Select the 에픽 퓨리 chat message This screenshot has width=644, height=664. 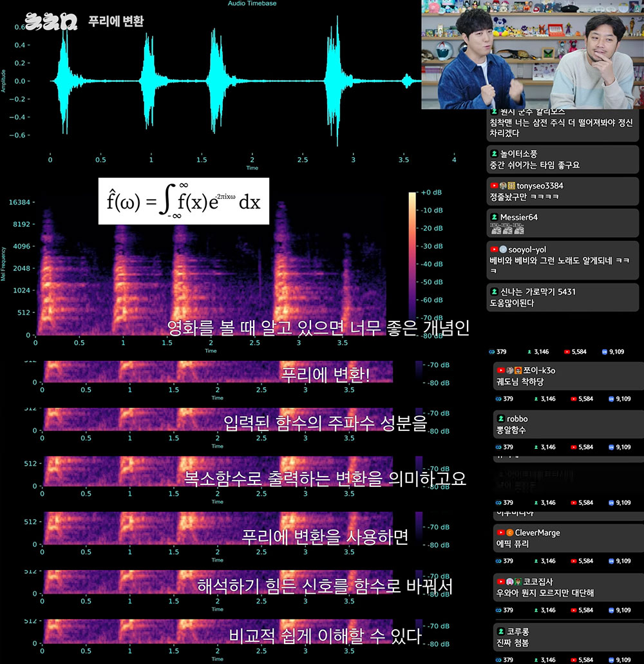point(512,544)
